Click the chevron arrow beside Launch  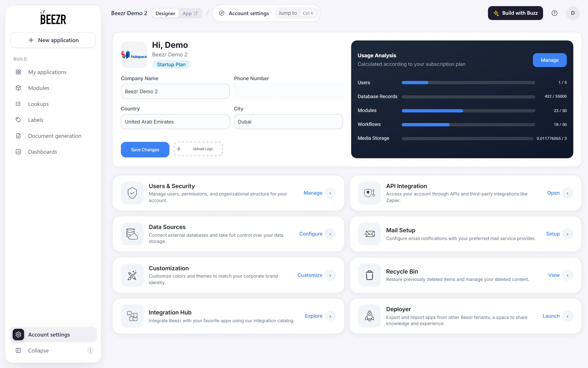[568, 316]
